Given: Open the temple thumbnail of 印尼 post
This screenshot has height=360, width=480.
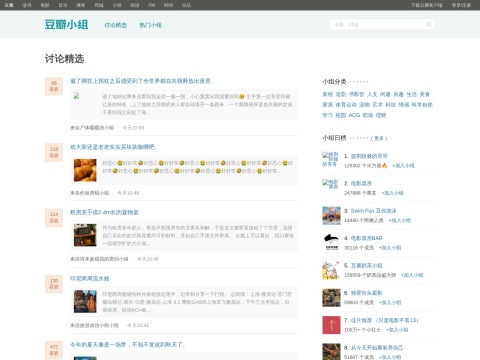Looking at the screenshot, I should tap(85, 301).
